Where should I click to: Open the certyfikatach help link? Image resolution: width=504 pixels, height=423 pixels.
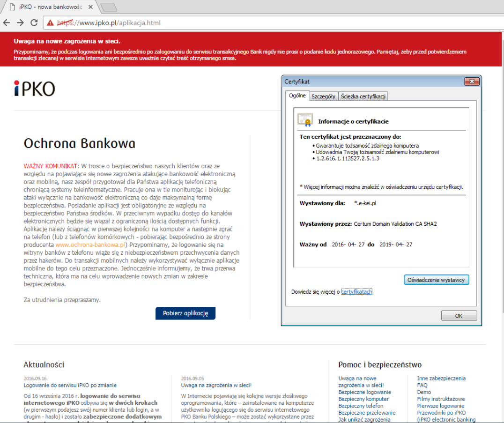[357, 292]
